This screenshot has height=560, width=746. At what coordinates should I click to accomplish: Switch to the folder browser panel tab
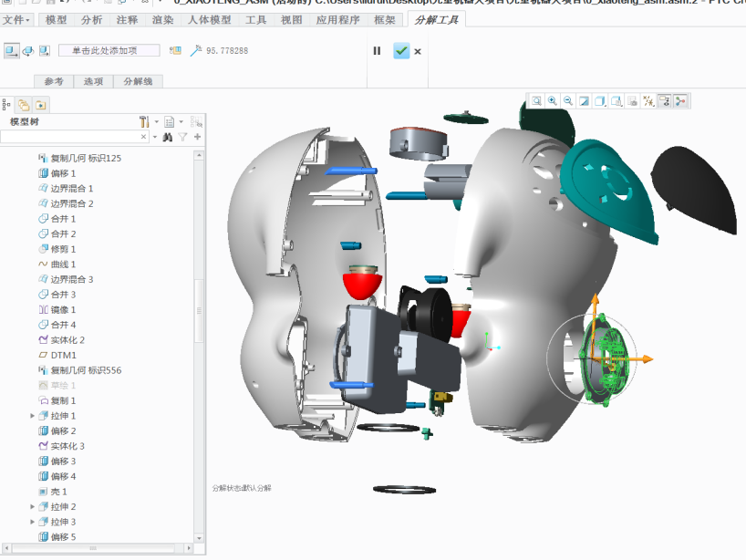24,105
